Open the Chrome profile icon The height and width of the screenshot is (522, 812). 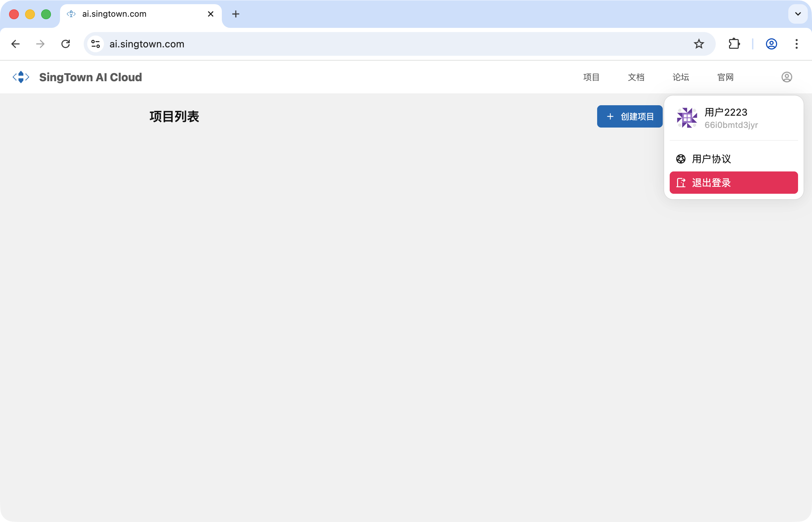771,44
